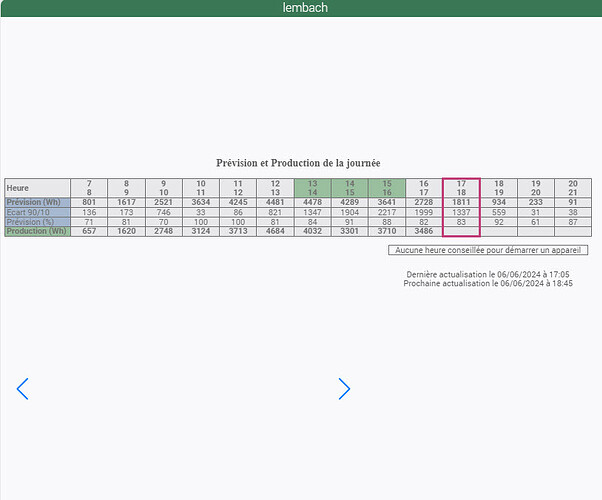Click forecast value 2728

[424, 202]
